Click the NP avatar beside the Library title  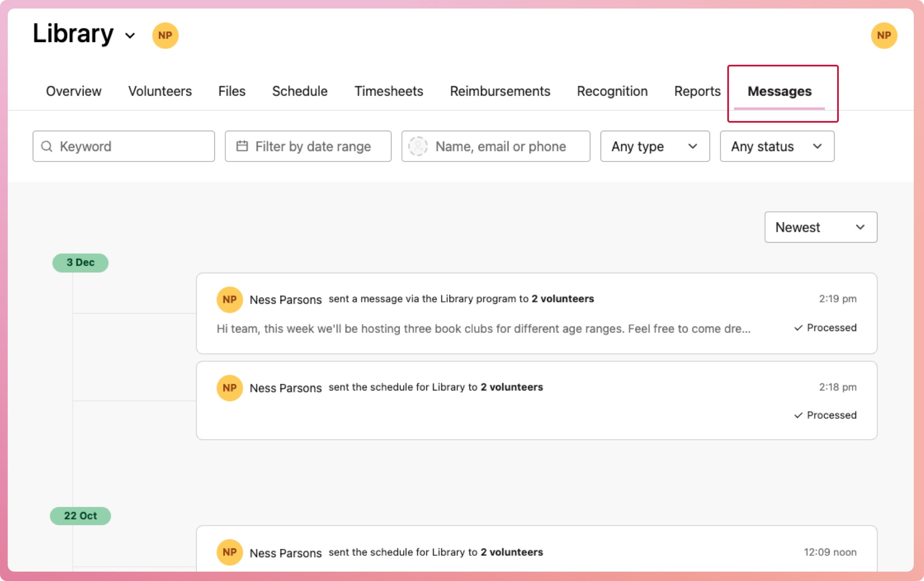(165, 35)
